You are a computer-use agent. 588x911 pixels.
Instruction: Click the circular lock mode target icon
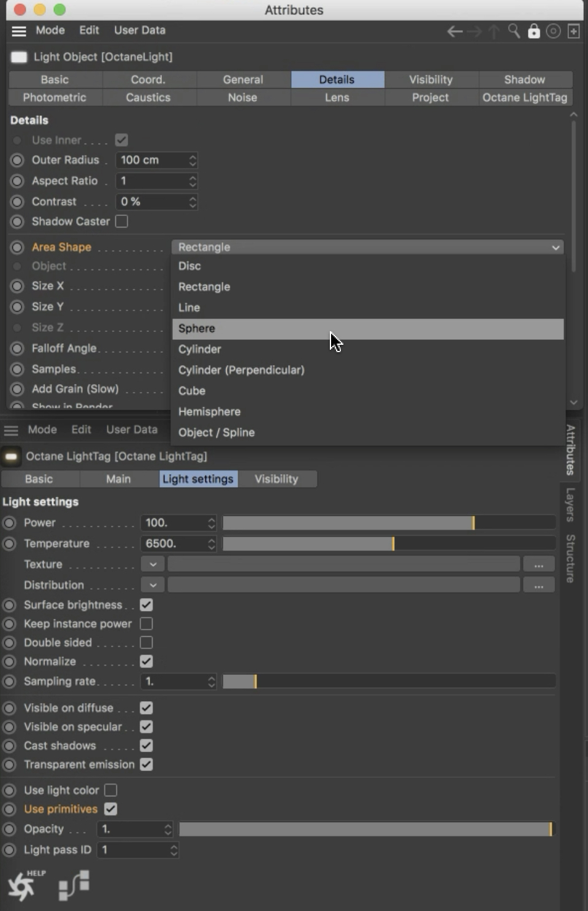(553, 31)
